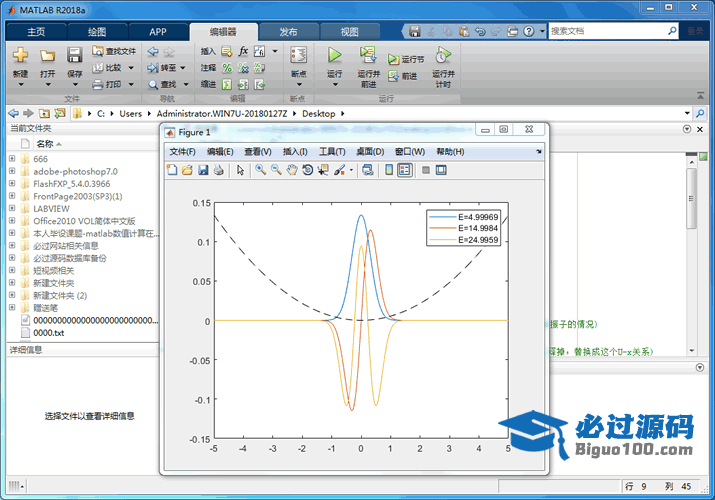Viewport: 715px width, 500px height.
Task: Click the Show Plot Tools icon
Action: click(441, 170)
